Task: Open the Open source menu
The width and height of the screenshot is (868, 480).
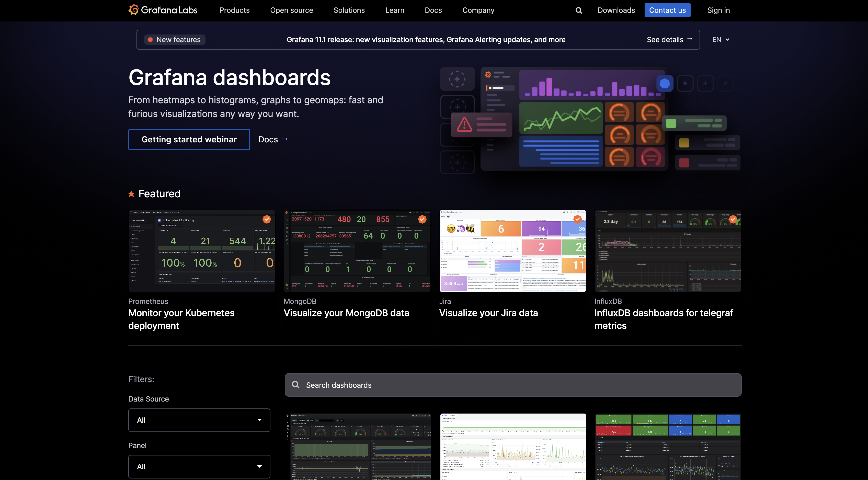Action: (291, 10)
